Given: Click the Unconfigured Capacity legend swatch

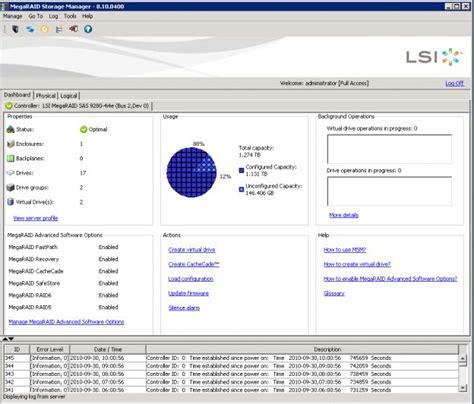Looking at the screenshot, I should coord(241,189).
